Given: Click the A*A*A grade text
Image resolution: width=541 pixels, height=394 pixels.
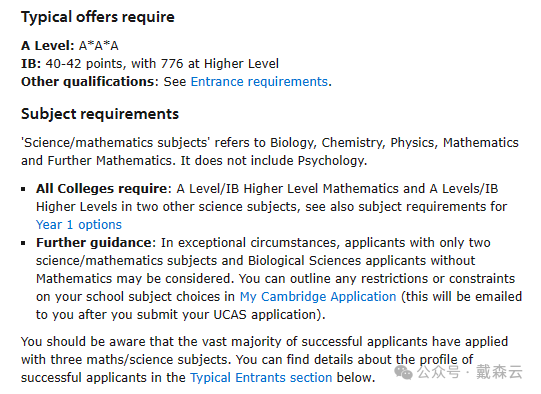Looking at the screenshot, I should click(99, 46).
